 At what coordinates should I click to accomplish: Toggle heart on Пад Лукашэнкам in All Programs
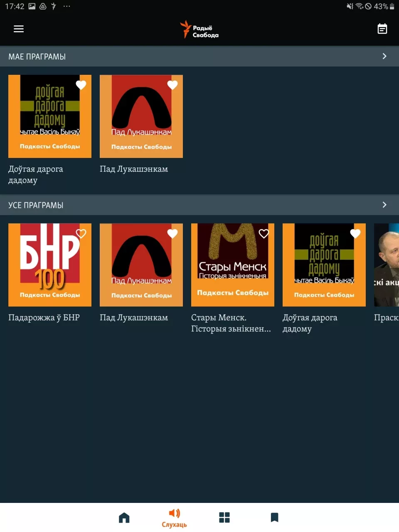(x=172, y=234)
